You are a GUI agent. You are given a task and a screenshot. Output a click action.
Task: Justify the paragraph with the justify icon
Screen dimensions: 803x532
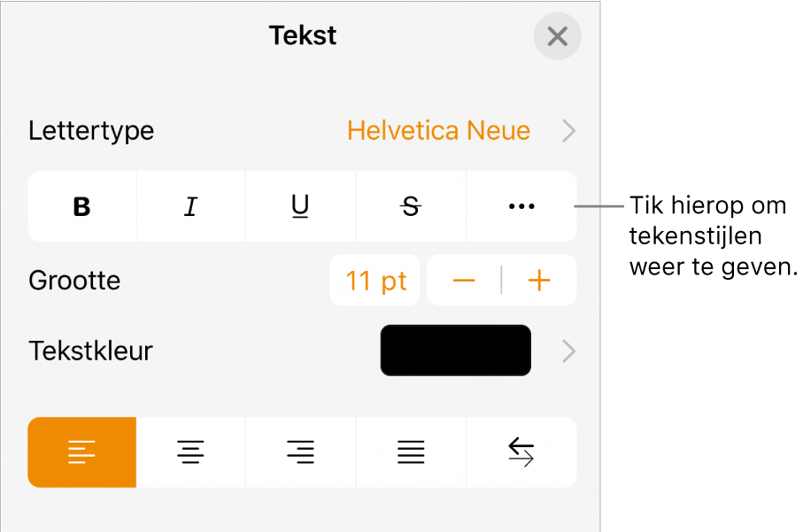(410, 452)
